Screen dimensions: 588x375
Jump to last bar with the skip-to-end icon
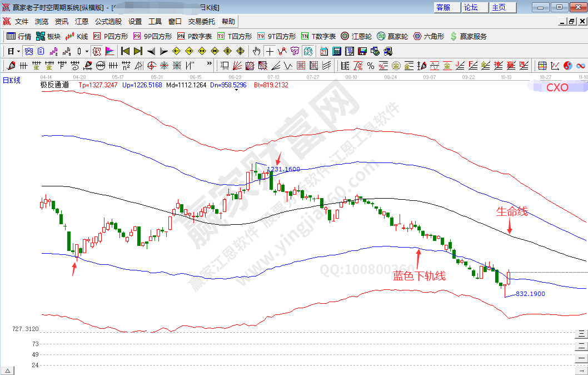point(138,51)
